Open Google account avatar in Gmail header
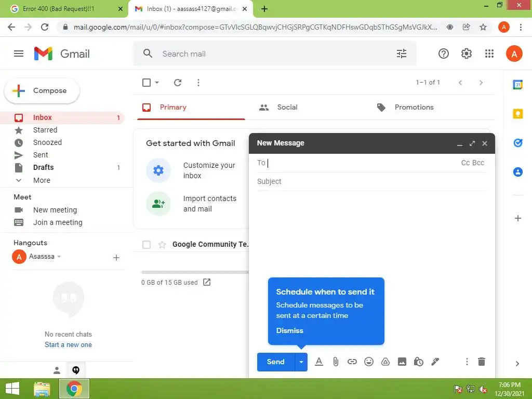 [514, 54]
